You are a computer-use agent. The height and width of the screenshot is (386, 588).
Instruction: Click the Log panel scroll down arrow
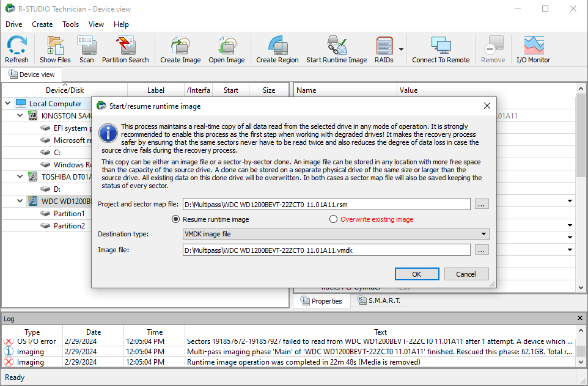pos(581,362)
